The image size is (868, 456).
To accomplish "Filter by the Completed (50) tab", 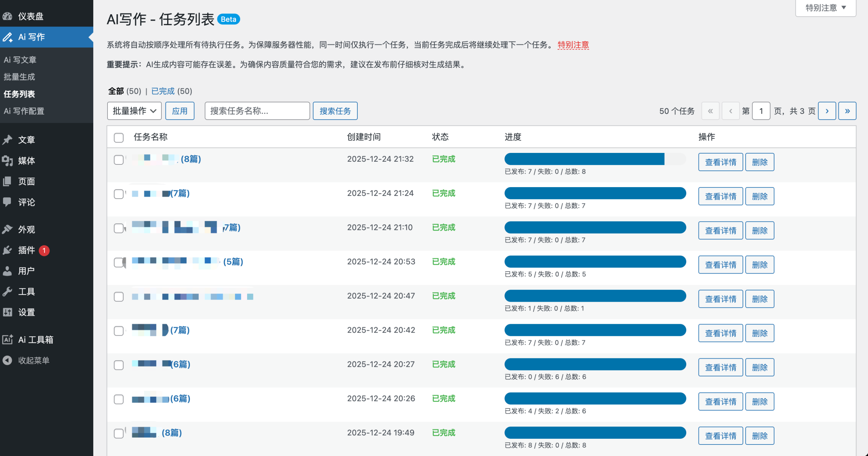I will point(163,91).
